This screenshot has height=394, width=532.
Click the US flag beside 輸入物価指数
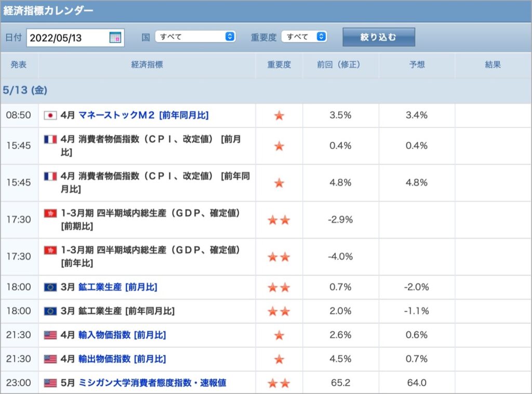point(50,335)
